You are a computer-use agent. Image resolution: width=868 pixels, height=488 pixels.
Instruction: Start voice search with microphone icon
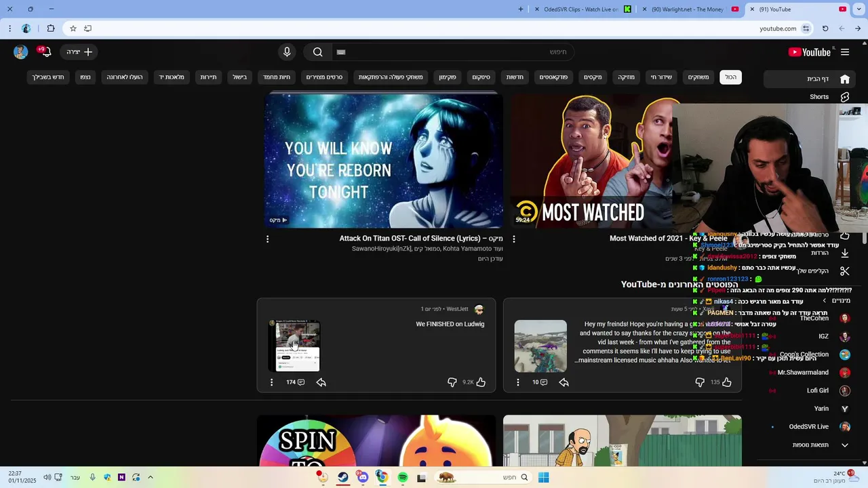[x=287, y=52]
